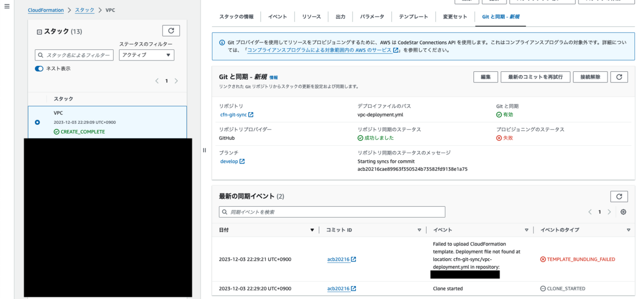Click the CloudFormation breadcrumb link

point(46,10)
